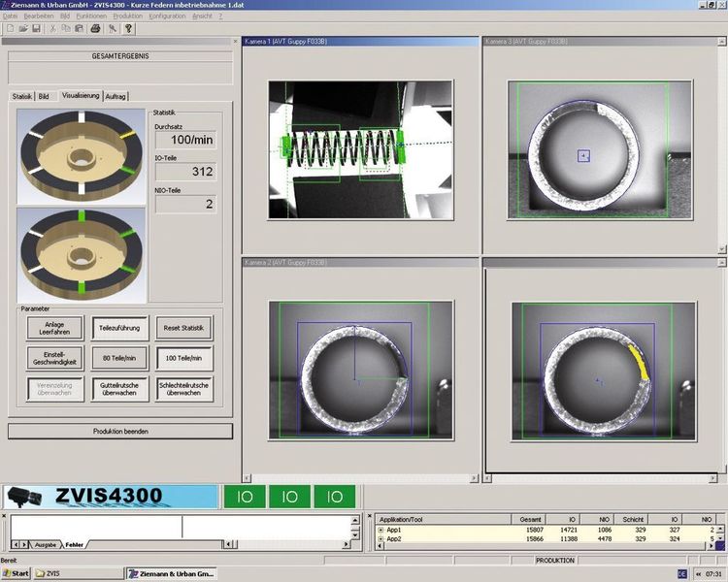This screenshot has height=582, width=728.
Task: Click the third green IO status indicator
Action: 335,497
